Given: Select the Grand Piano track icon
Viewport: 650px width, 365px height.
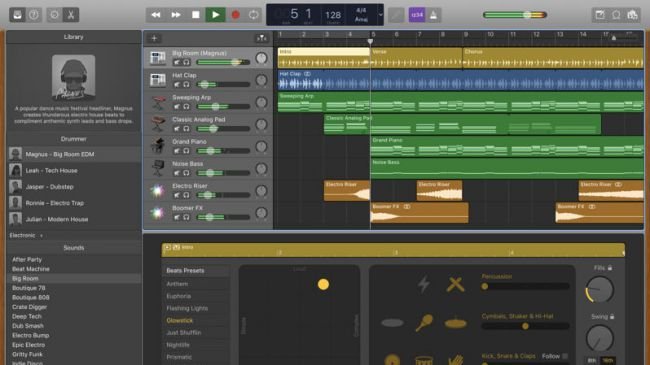Looking at the screenshot, I should 158,146.
